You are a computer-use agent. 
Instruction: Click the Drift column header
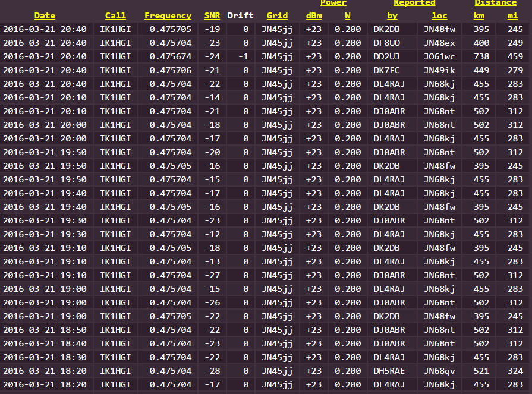(x=241, y=15)
